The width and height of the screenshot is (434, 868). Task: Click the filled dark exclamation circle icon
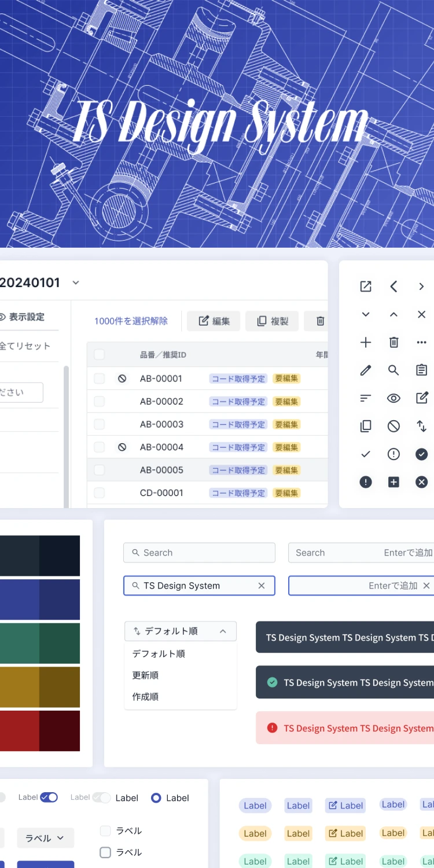(366, 482)
